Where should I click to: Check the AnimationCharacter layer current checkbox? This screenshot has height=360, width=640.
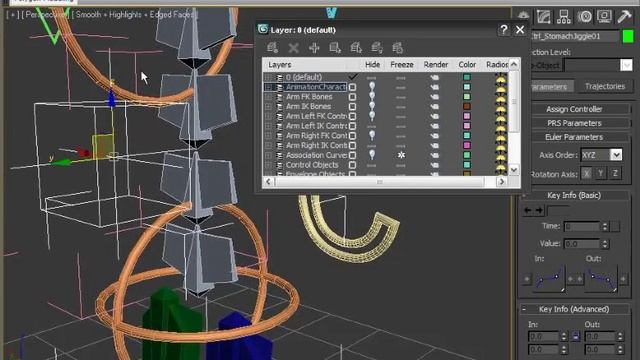click(x=353, y=87)
